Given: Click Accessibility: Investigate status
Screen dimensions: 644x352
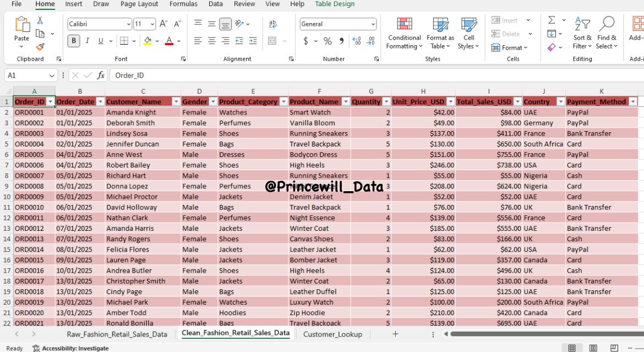Looking at the screenshot, I should point(70,348).
